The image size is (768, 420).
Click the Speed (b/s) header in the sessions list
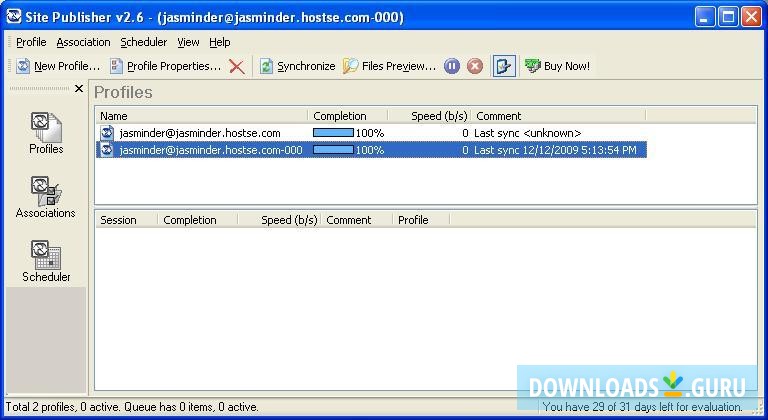(x=280, y=220)
